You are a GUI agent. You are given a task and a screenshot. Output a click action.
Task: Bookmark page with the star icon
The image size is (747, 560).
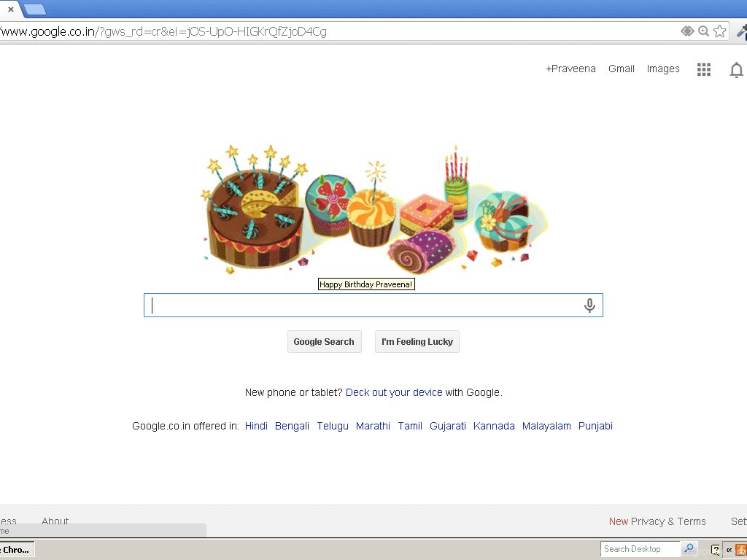tap(720, 31)
